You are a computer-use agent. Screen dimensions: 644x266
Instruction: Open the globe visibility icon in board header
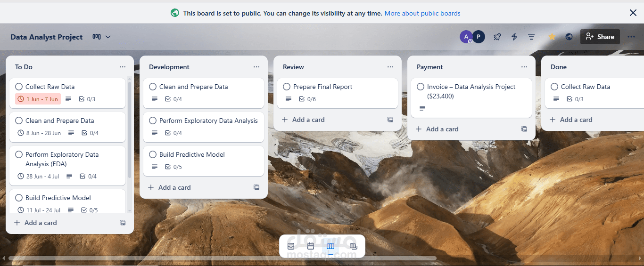(x=569, y=37)
